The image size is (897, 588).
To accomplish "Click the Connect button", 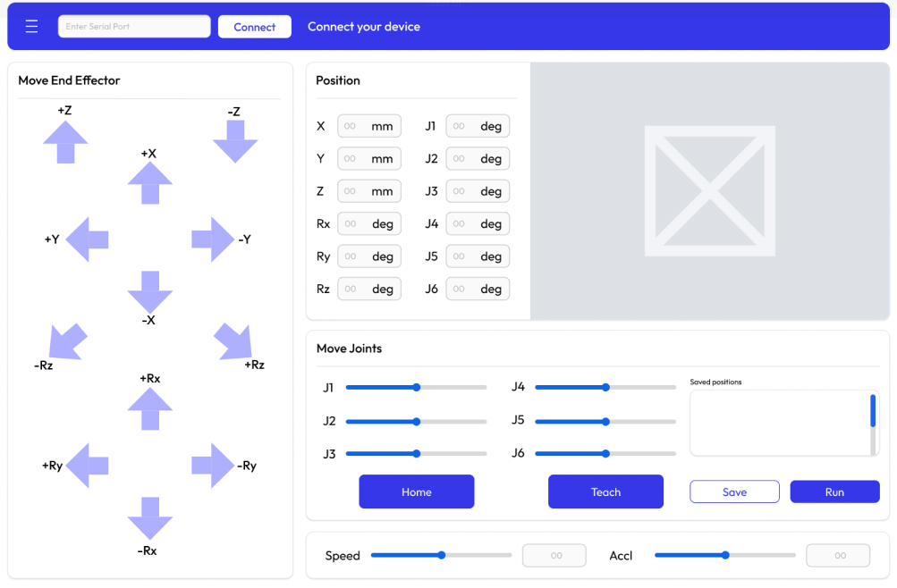I will pyautogui.click(x=254, y=27).
